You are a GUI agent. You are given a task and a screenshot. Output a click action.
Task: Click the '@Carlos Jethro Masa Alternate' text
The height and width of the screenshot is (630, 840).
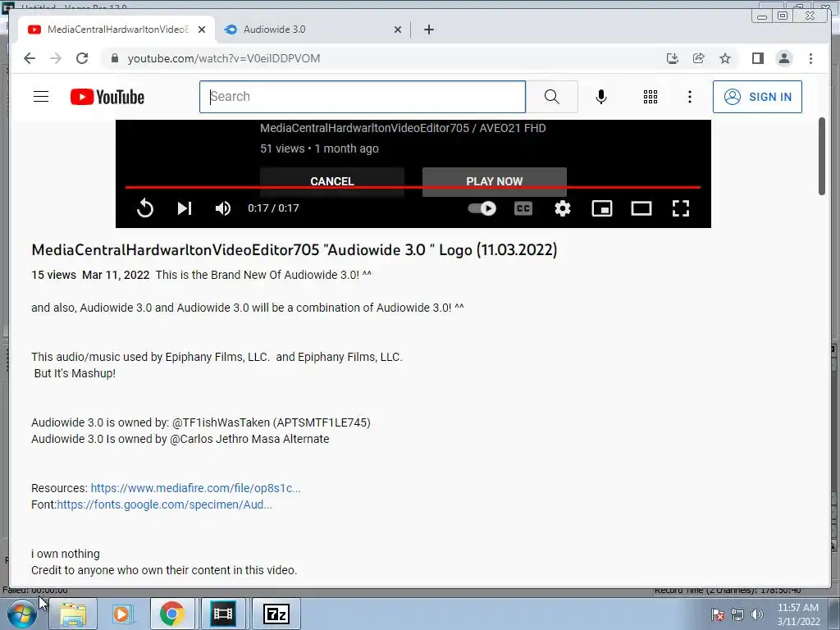point(249,439)
